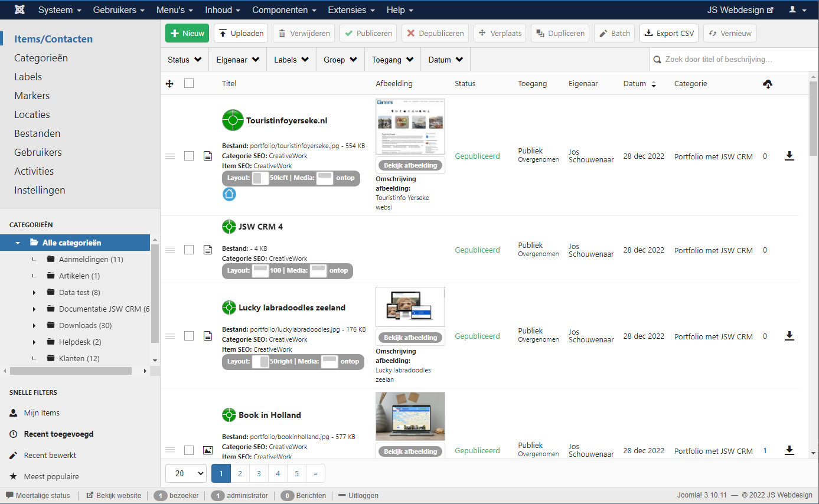Click the search by title input field
Viewport: 819px width, 504px height.
coord(733,60)
